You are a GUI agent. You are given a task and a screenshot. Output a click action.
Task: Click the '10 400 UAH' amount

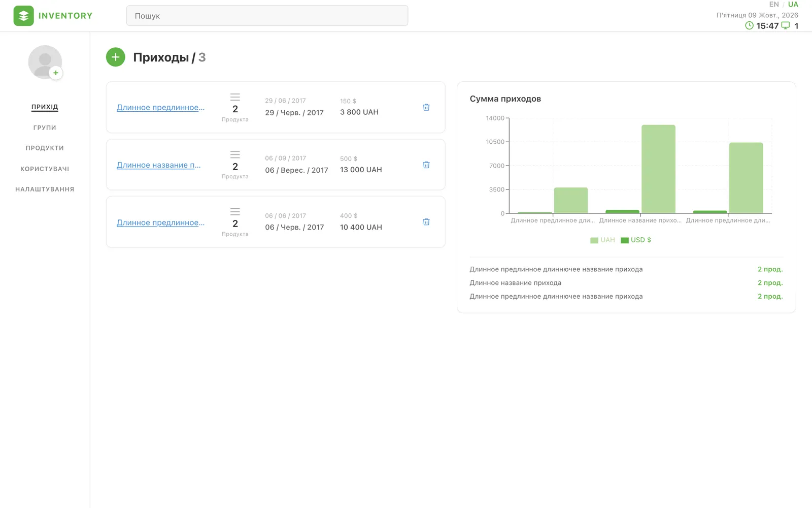pos(361,227)
